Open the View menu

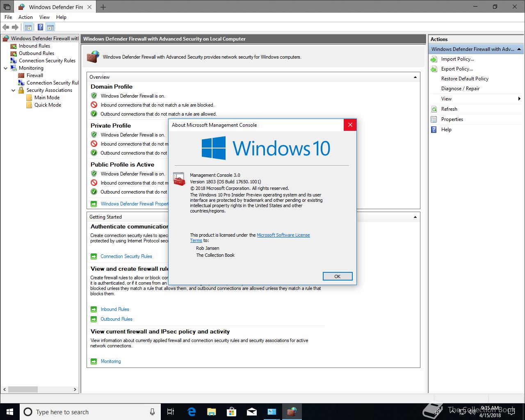(x=44, y=17)
